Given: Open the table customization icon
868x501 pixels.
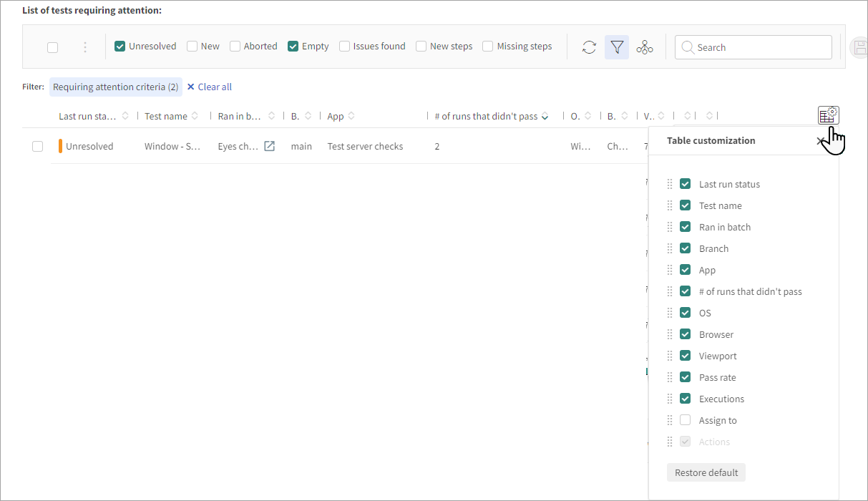Looking at the screenshot, I should [828, 115].
